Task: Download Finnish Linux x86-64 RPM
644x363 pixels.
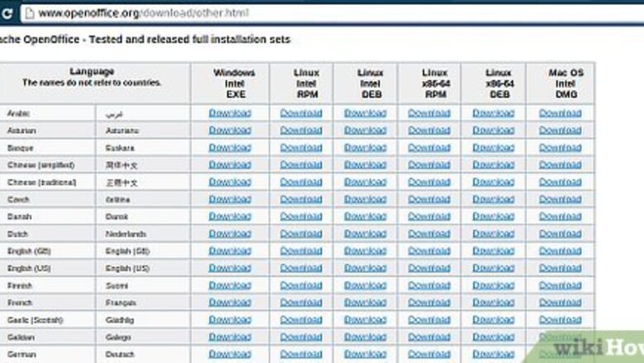Action: point(429,285)
